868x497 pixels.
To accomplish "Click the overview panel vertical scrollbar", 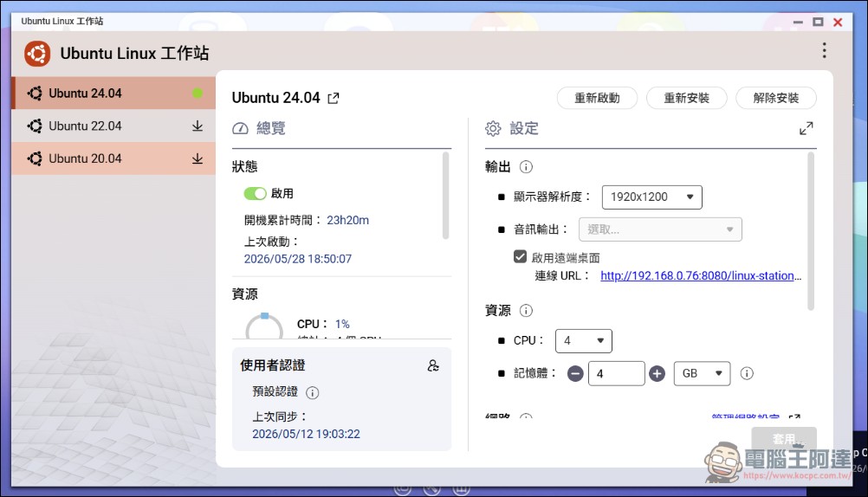I will tap(445, 196).
